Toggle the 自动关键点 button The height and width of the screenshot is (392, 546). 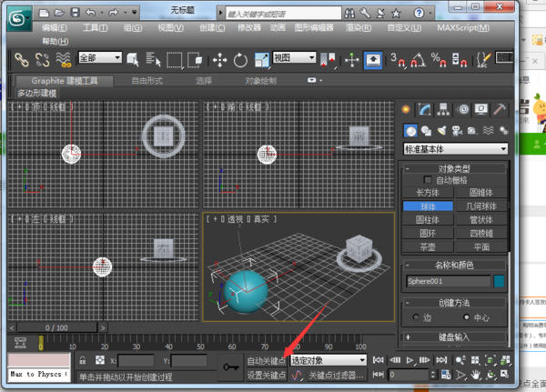tap(266, 361)
